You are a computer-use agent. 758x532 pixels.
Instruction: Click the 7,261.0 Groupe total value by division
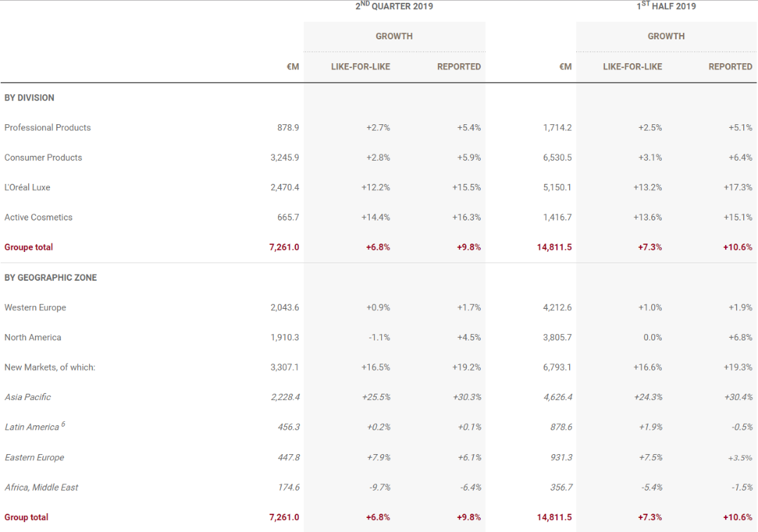[x=284, y=247]
